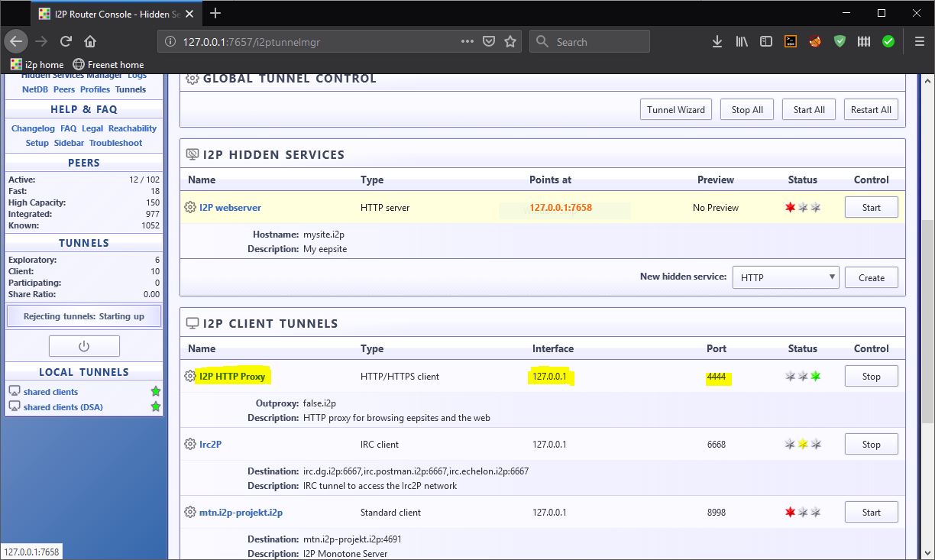Viewport: 935px width, 560px height.
Task: Start the I2P webserver hidden service
Action: [x=872, y=207]
